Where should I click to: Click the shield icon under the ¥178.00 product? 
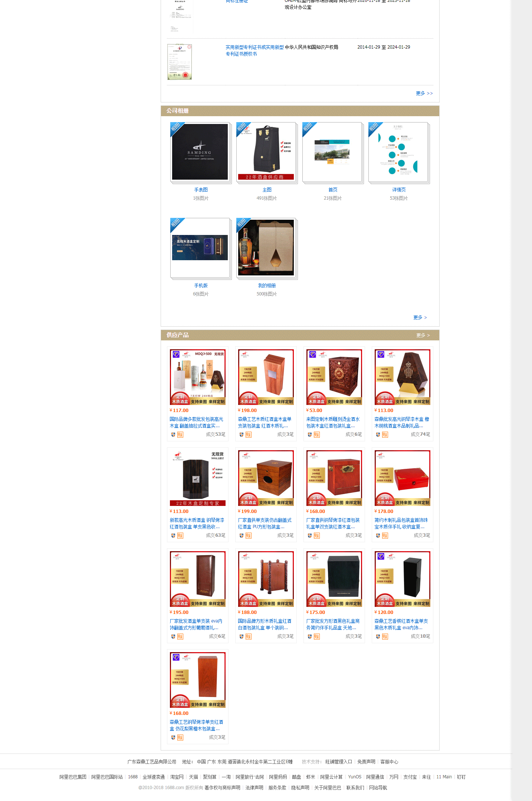(x=378, y=536)
